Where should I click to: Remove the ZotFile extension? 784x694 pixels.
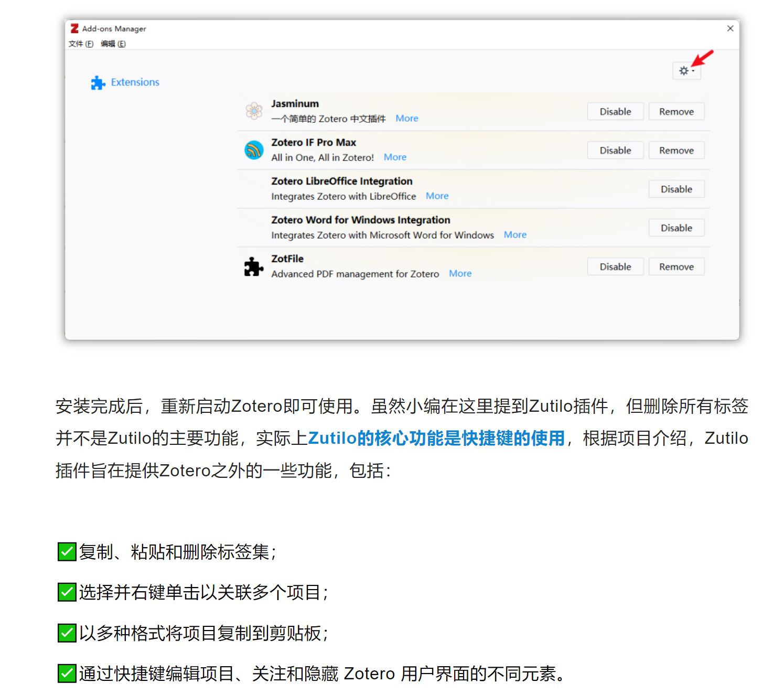point(676,266)
